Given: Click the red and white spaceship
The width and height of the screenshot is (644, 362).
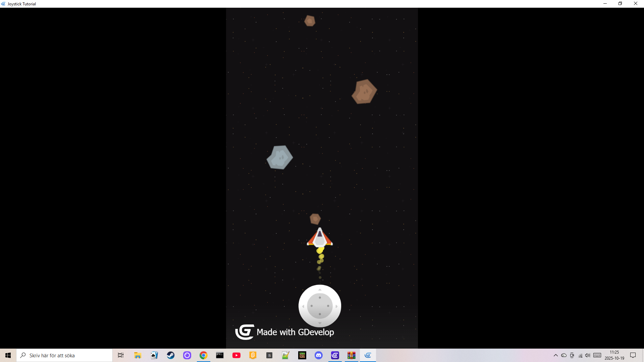Looking at the screenshot, I should click(320, 238).
